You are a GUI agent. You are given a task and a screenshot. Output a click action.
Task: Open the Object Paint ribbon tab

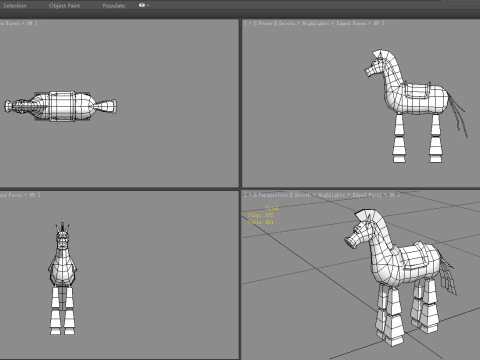(x=64, y=5)
